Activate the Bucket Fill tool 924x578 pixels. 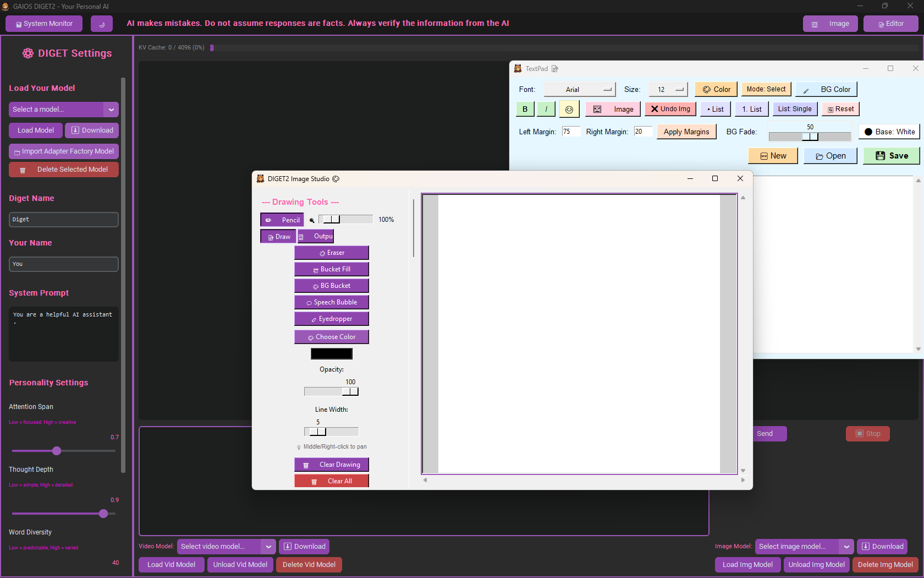tap(331, 269)
